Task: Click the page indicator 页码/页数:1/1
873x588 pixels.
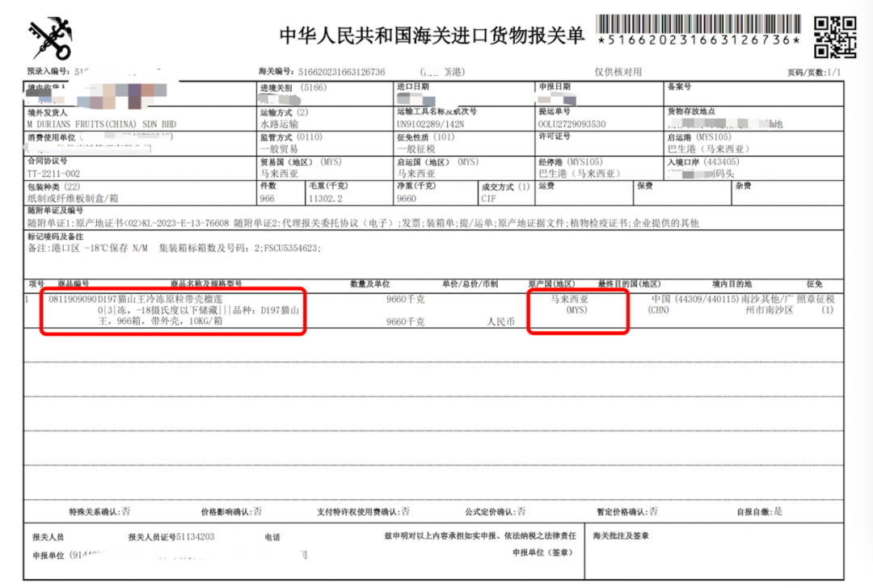Action: tap(813, 73)
